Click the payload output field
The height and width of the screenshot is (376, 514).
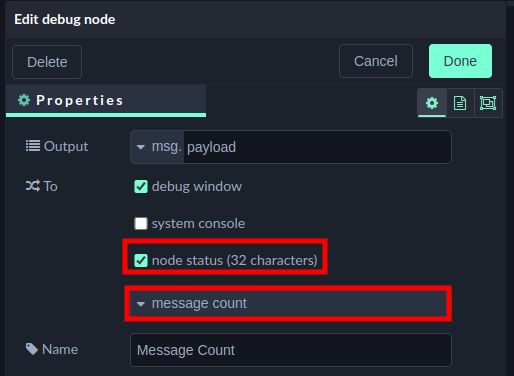[317, 147]
